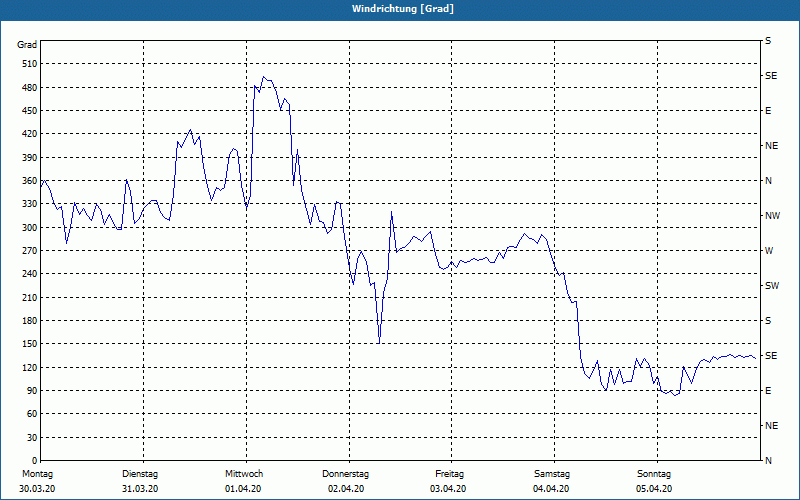Select the 330 y-axis value
Viewport: 800px width, 500px height.
30,204
